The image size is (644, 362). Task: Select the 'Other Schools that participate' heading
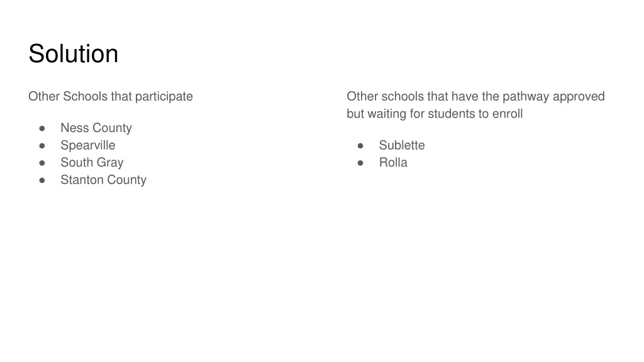pos(111,96)
